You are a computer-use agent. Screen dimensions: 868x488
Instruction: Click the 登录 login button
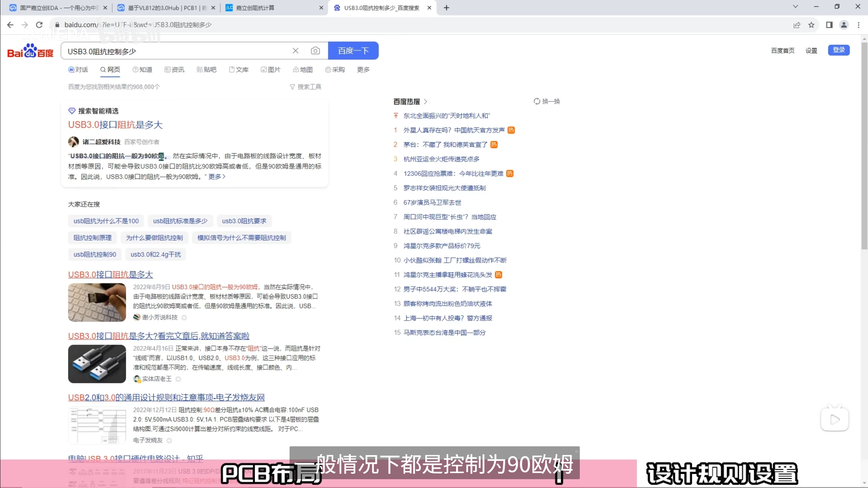pyautogui.click(x=839, y=50)
